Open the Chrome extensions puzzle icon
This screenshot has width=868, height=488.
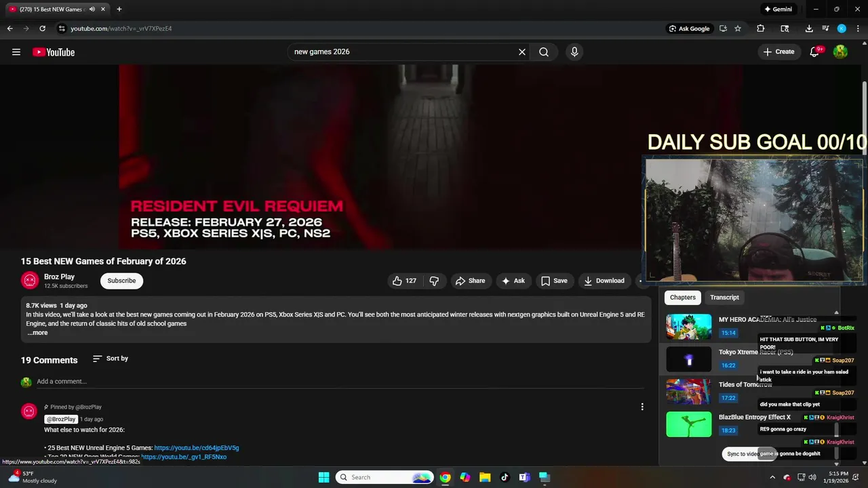click(x=761, y=28)
